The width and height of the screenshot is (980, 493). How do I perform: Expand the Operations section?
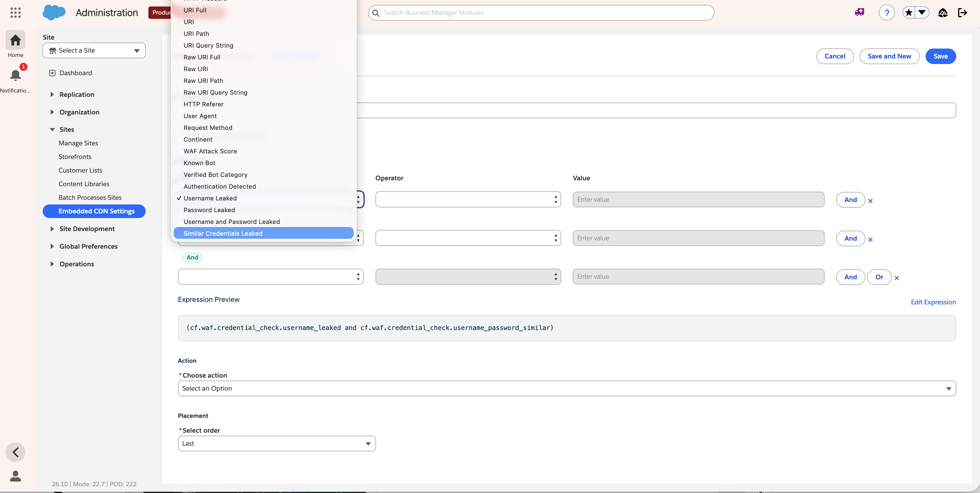pos(52,264)
